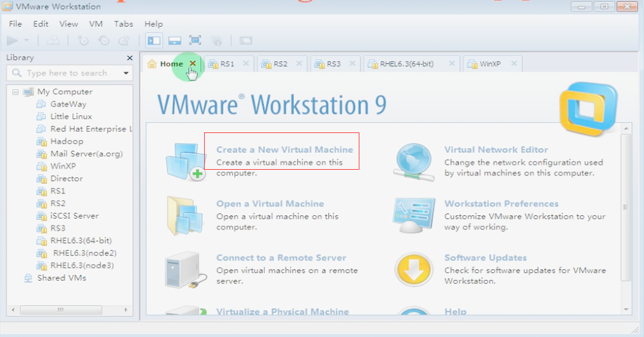Close the WinXP tab

coord(514,63)
